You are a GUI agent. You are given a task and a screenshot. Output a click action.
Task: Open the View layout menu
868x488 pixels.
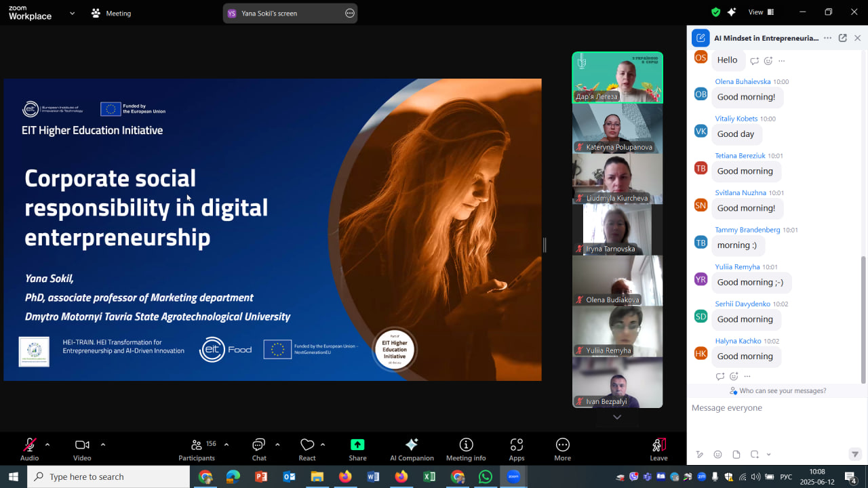tap(760, 12)
